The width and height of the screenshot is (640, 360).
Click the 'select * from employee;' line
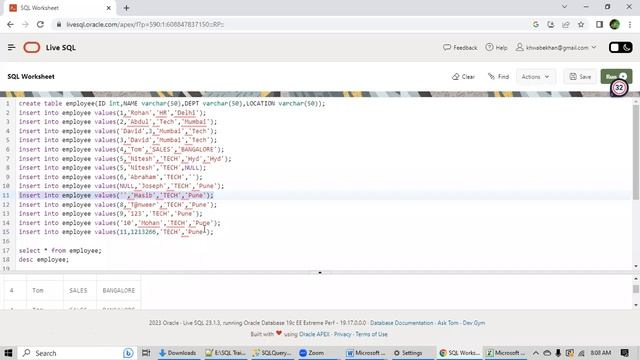(x=60, y=250)
